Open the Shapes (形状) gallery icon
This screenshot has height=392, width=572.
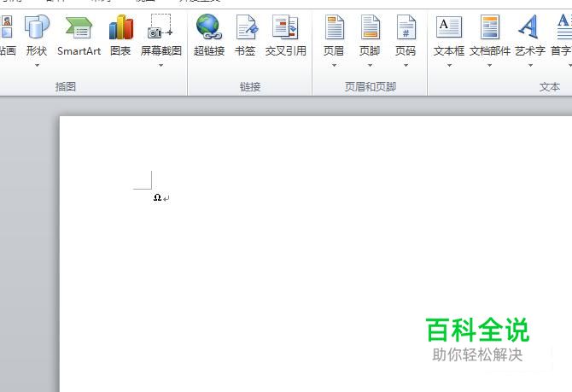tap(37, 26)
